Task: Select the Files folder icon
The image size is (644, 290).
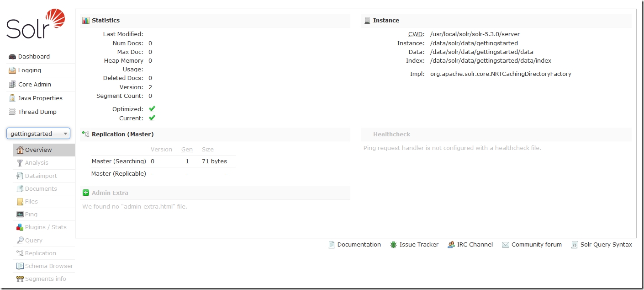Action: point(20,201)
